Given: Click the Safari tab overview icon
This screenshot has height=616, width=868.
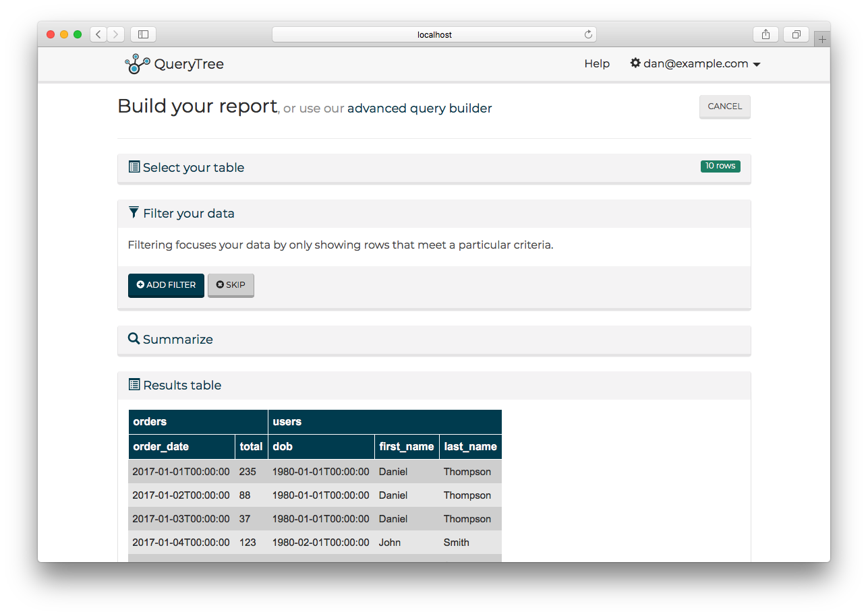Looking at the screenshot, I should 796,34.
